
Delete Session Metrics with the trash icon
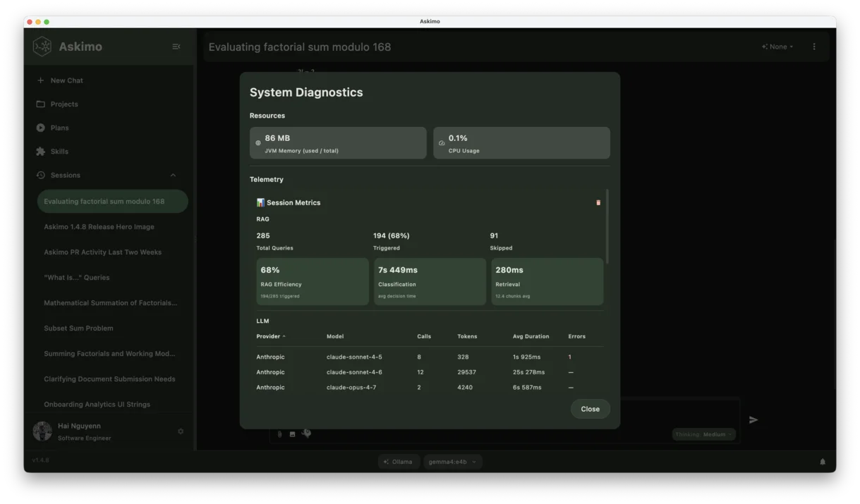point(598,202)
